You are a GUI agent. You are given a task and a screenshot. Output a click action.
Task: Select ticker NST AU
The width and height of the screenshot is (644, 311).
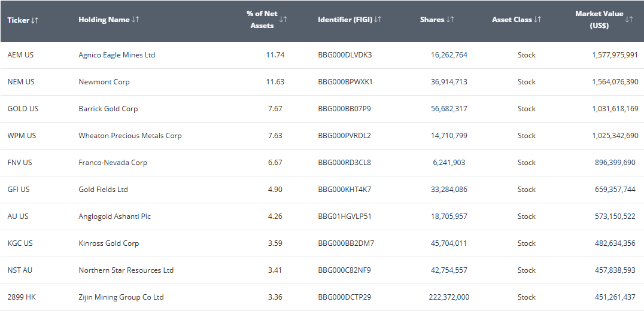(x=20, y=270)
